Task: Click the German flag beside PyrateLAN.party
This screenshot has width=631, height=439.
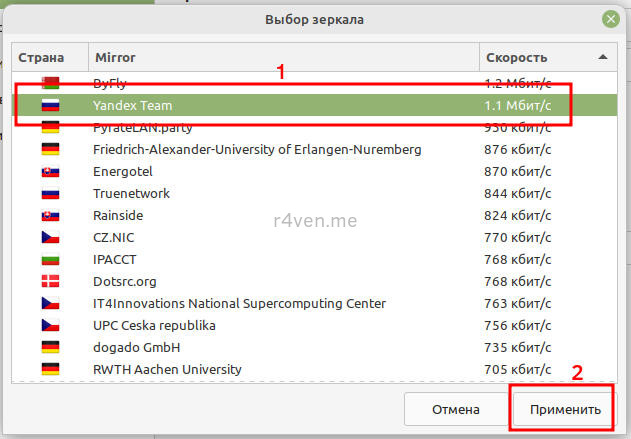Action: coord(50,127)
